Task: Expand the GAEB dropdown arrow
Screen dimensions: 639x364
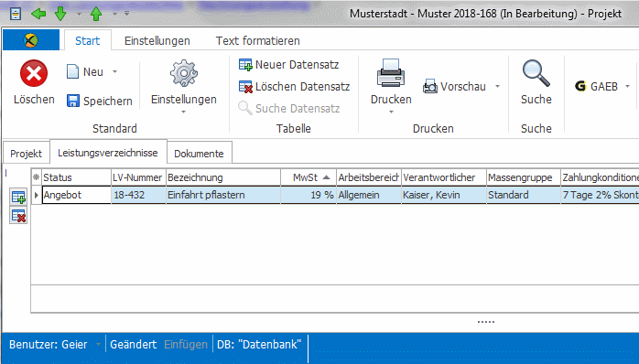Action: pos(627,86)
